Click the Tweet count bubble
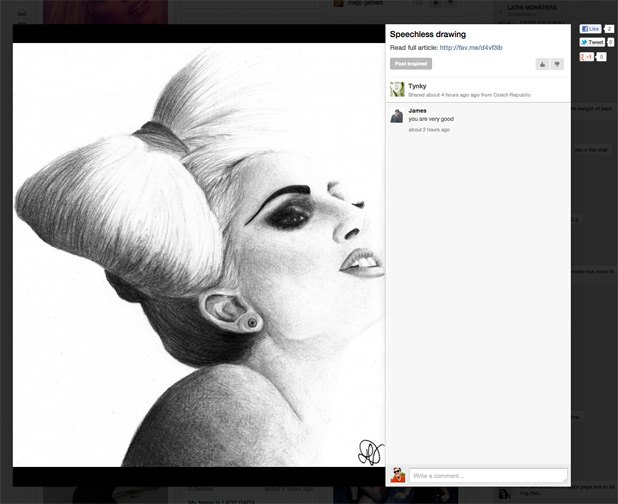The width and height of the screenshot is (618, 504). (x=611, y=42)
